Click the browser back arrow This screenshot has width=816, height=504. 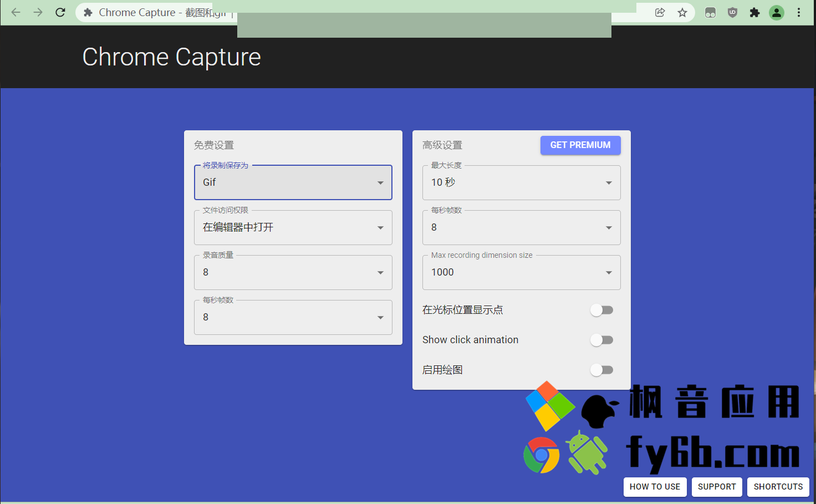point(16,12)
